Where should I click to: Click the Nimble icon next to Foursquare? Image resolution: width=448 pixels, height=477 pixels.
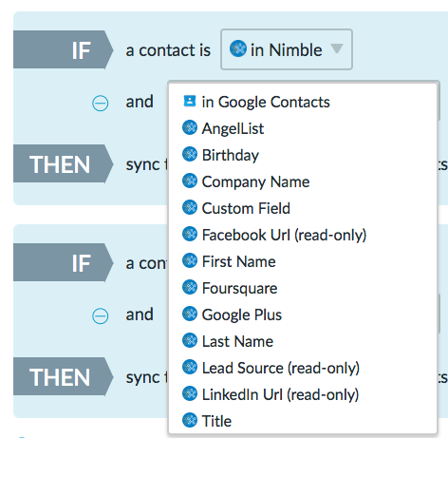pyautogui.click(x=190, y=287)
